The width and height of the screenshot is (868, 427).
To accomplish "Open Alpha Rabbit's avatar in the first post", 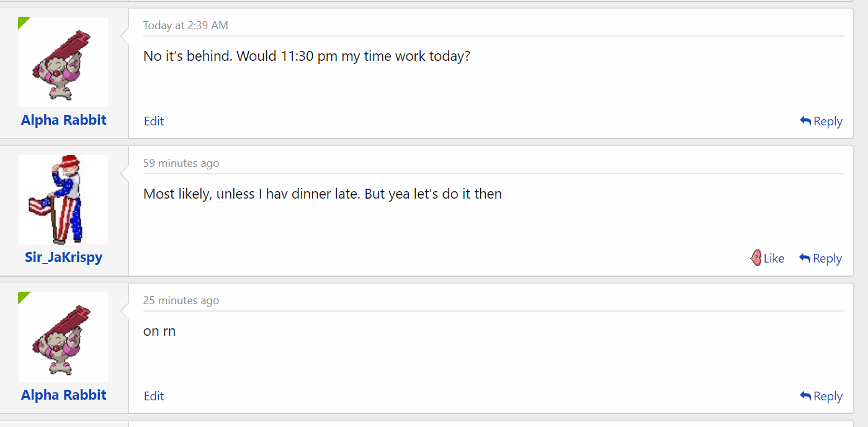I will pyautogui.click(x=63, y=62).
